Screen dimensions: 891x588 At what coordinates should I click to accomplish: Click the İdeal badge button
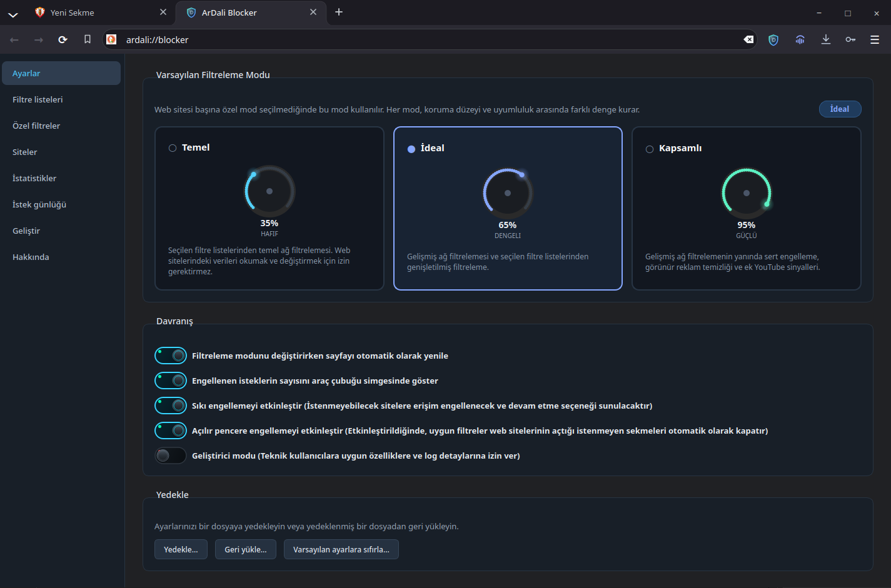point(840,109)
